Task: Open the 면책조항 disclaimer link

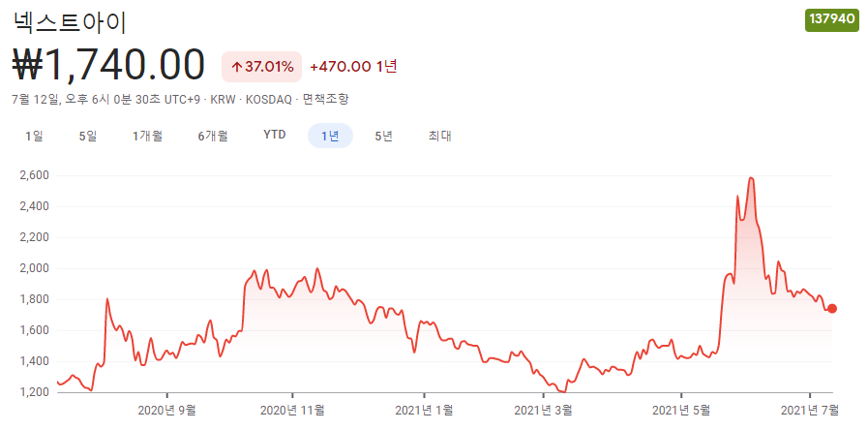Action: (326, 100)
